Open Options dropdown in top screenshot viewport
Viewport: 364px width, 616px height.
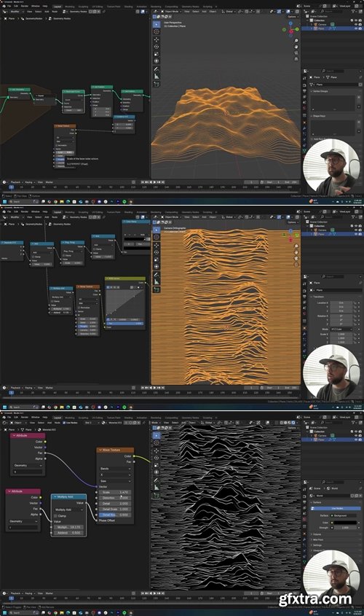pos(292,17)
